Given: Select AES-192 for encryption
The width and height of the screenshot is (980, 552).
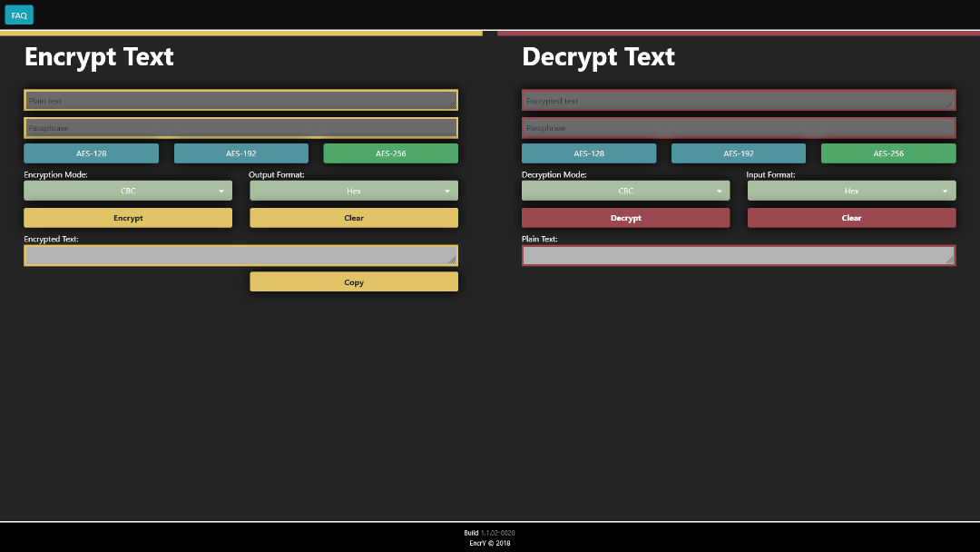Looking at the screenshot, I should [241, 153].
